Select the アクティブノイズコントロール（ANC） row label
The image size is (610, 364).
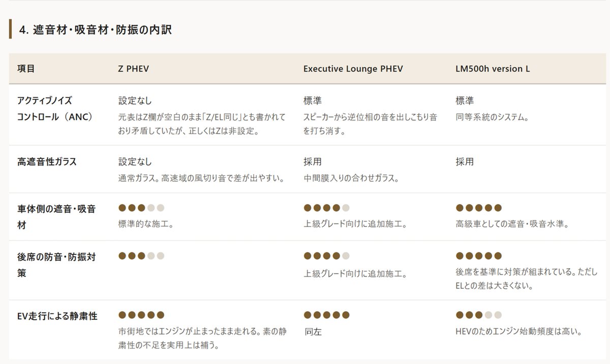coord(55,109)
